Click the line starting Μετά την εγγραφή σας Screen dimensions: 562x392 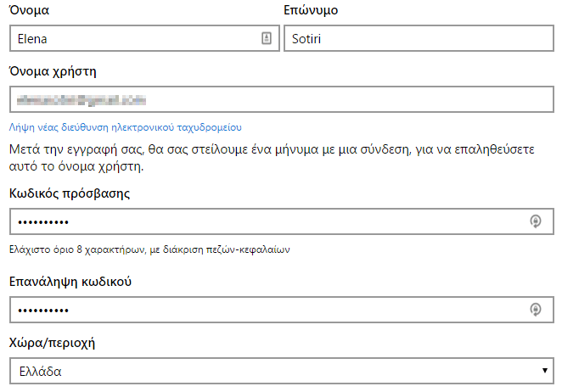272,149
